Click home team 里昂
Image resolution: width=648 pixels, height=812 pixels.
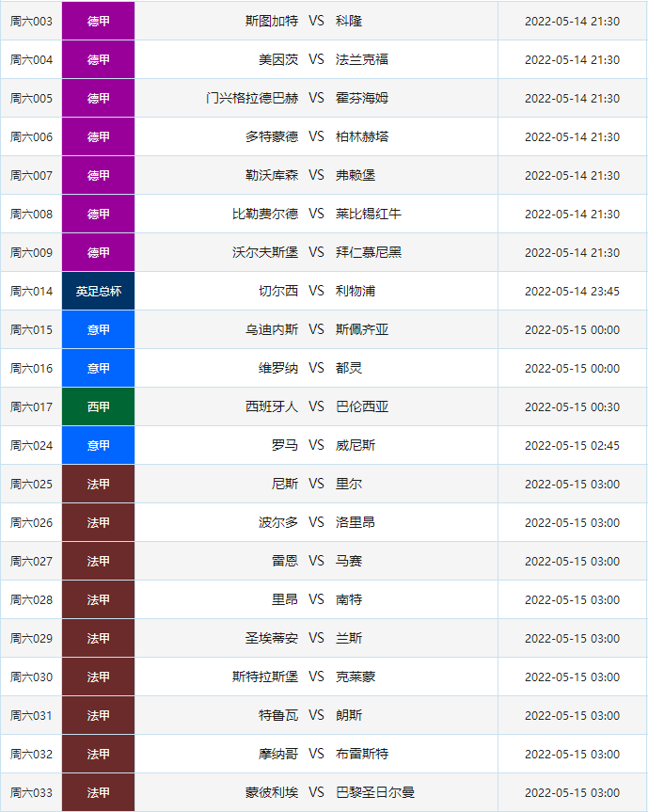click(285, 599)
